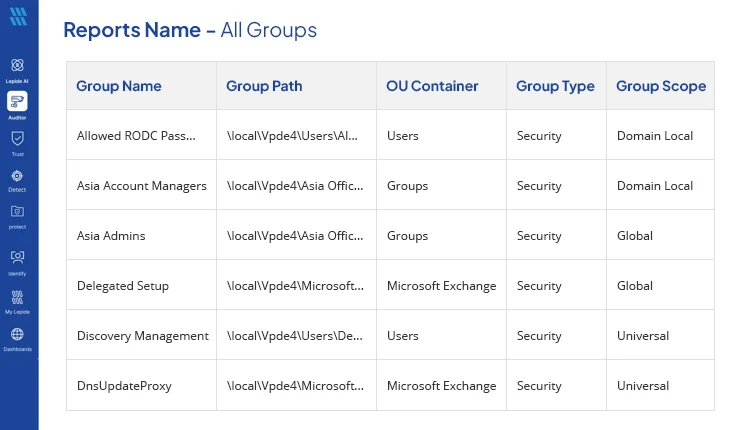Click Microsoft Exchange for Delegated Setup
Viewport: 731px width, 430px height.
point(441,286)
